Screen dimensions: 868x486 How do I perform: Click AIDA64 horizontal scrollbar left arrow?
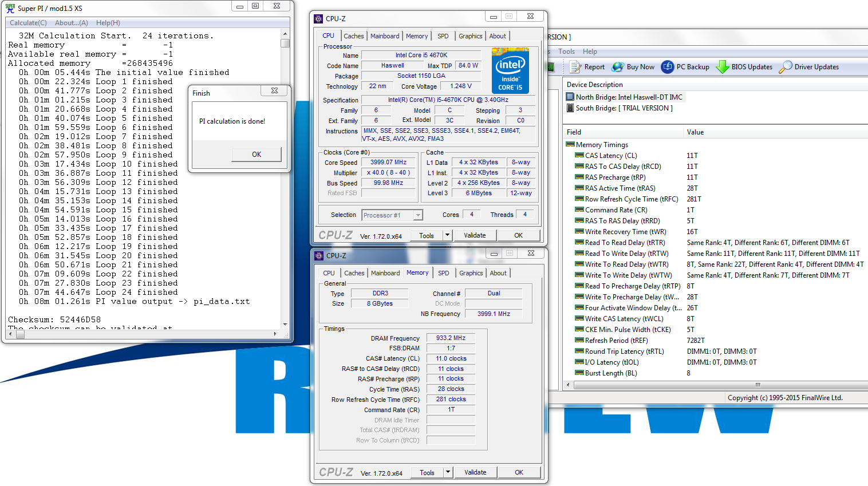[569, 385]
